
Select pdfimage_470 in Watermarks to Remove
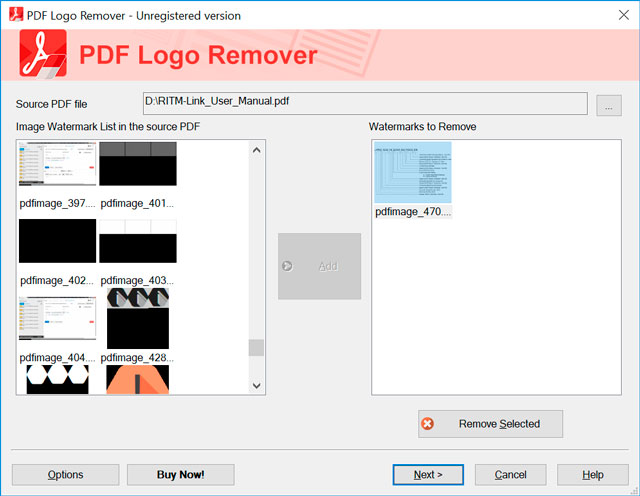[412, 173]
